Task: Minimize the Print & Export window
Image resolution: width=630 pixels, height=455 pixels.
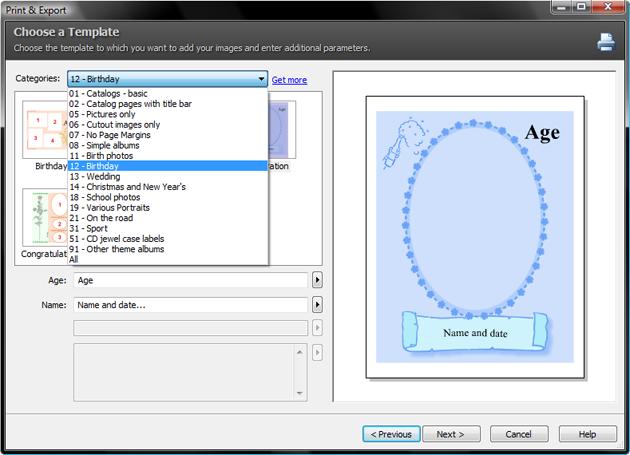Action: (x=562, y=7)
